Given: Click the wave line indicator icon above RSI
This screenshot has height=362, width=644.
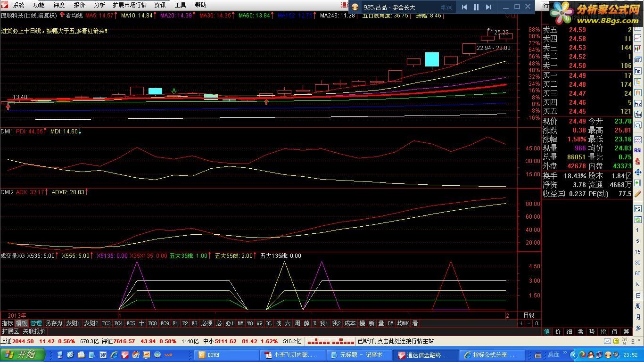Looking at the screenshot, I should point(638,140).
